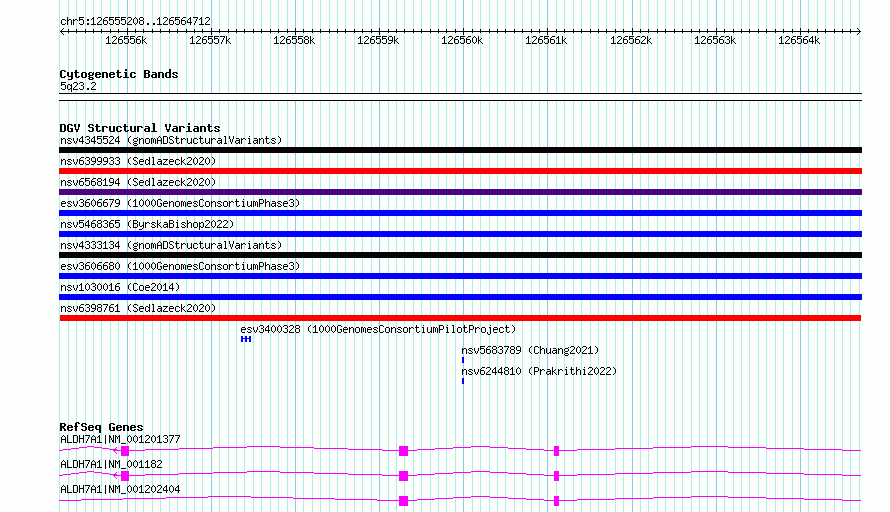Click the ruler's right end arrow
890x512 pixels.
859,32
